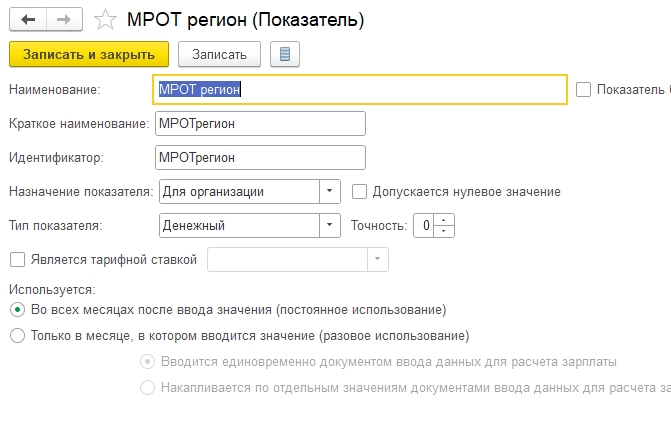The image size is (671, 435).
Task: Toggle the Допускается нулевое значение checkbox
Action: 361,191
